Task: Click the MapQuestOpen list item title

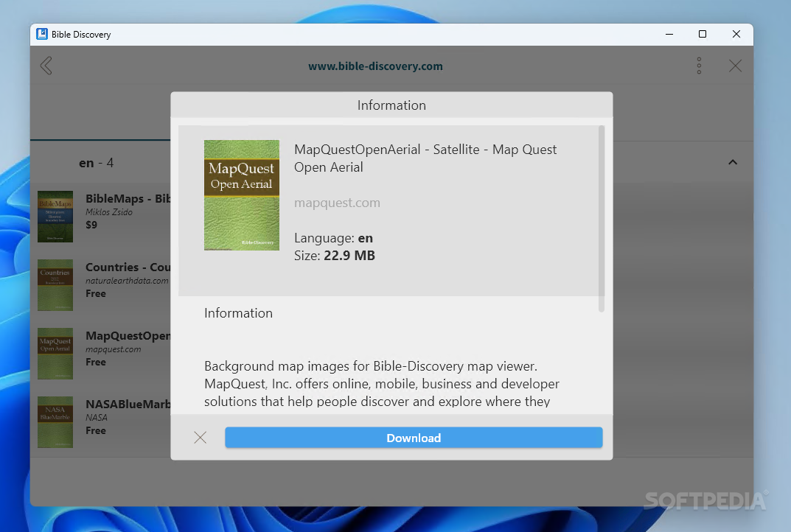Action: (128, 335)
